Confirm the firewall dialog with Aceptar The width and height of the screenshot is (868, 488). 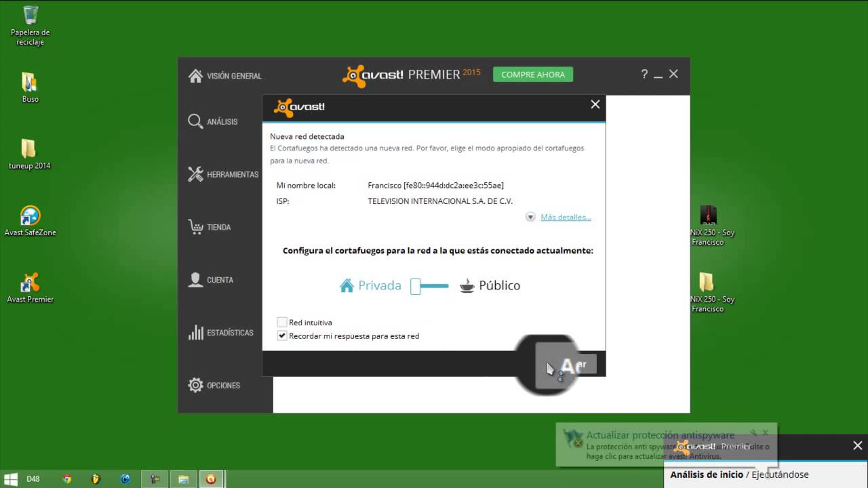click(566, 364)
